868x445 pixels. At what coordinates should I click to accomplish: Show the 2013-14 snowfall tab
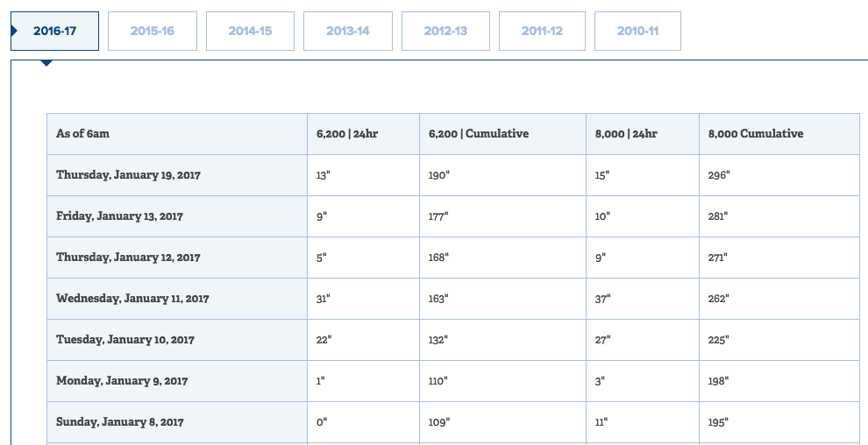pos(348,31)
